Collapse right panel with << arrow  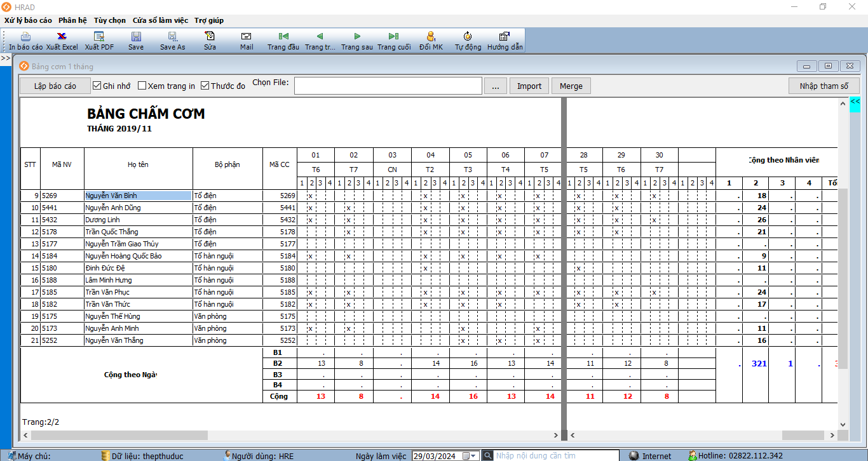click(x=855, y=102)
